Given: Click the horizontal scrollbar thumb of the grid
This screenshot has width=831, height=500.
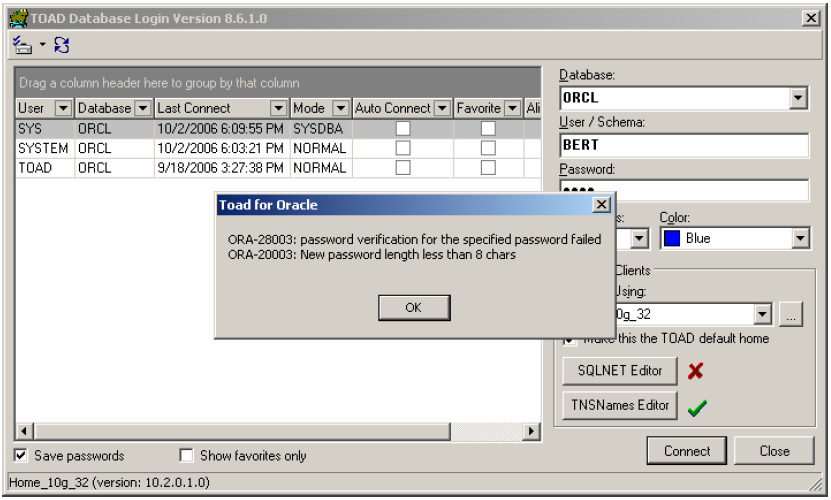Looking at the screenshot, I should coord(242,431).
